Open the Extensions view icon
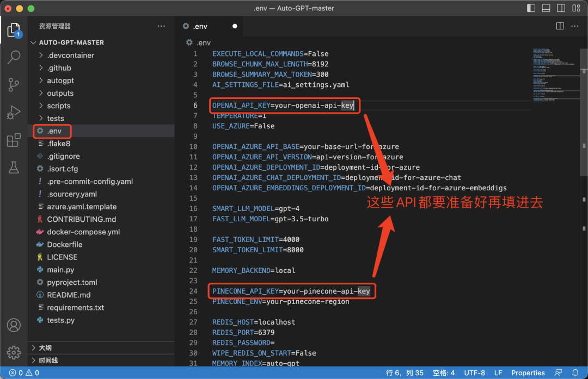Image resolution: width=588 pixels, height=379 pixels. (x=14, y=140)
